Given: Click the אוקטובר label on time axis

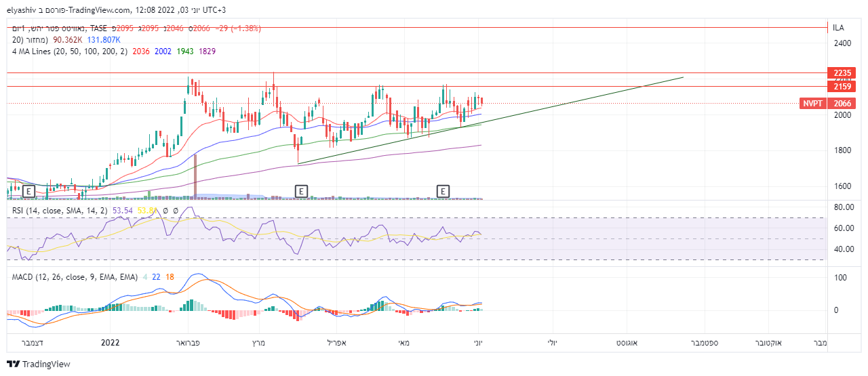Looking at the screenshot, I should pos(768,343).
